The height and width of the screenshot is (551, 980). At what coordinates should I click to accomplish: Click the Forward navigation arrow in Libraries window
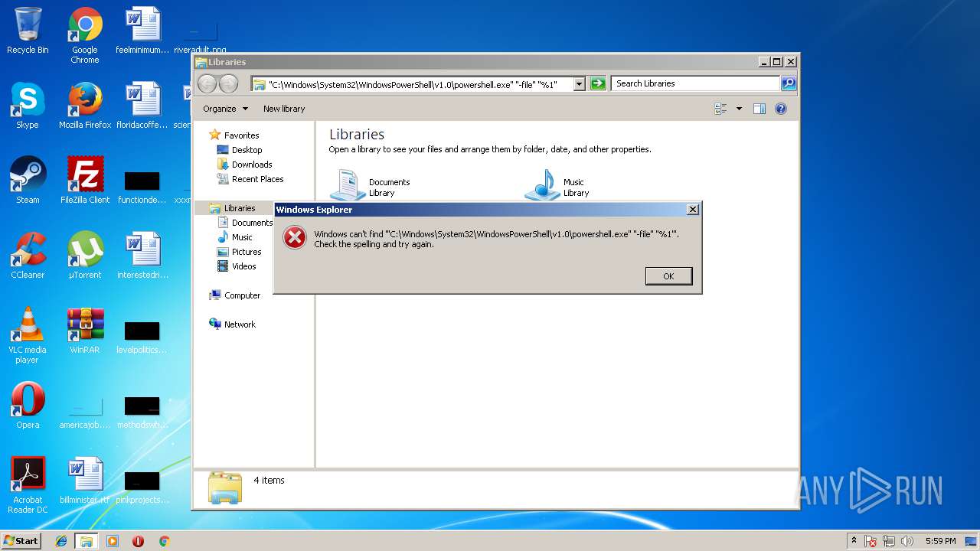[228, 84]
